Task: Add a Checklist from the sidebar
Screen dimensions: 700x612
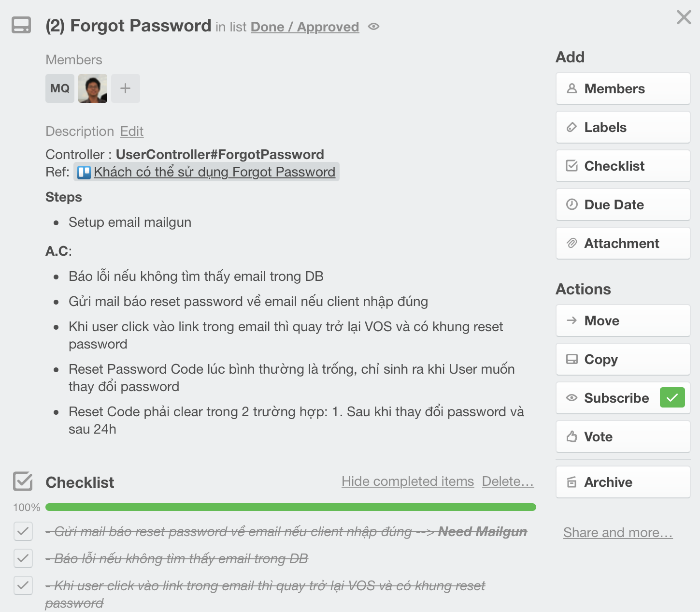Action: tap(623, 166)
